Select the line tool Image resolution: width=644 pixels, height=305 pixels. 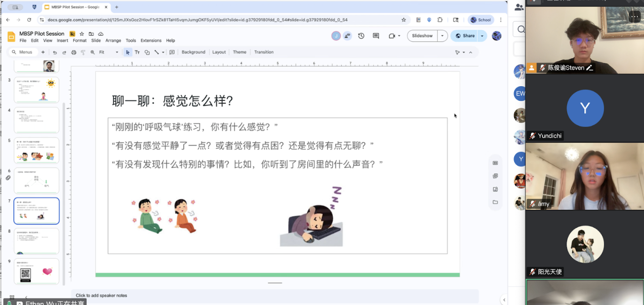(157, 52)
